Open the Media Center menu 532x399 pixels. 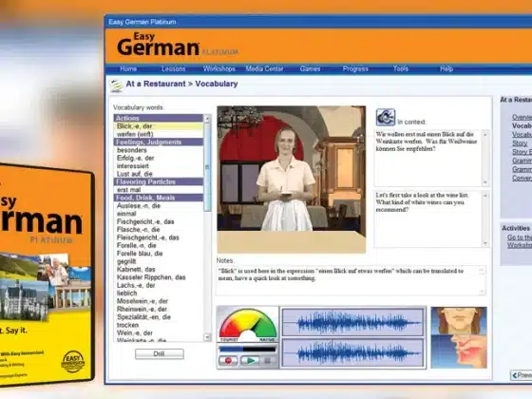coord(264,68)
